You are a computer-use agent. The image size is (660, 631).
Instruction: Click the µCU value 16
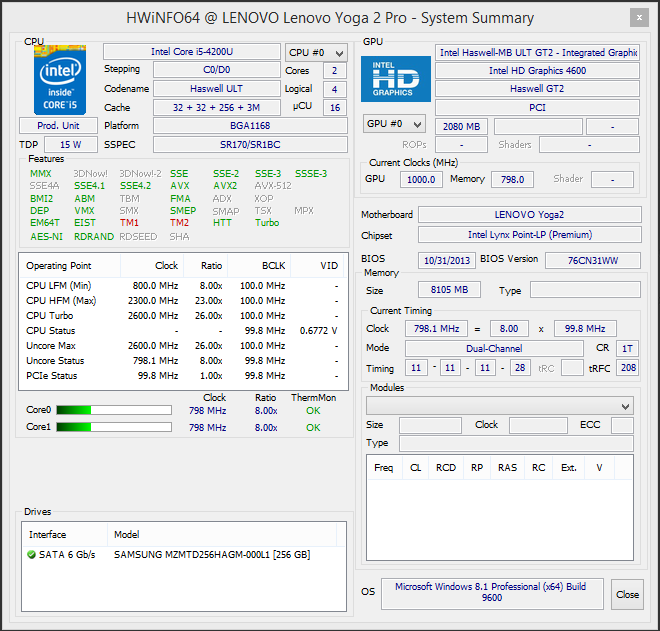tap(335, 107)
